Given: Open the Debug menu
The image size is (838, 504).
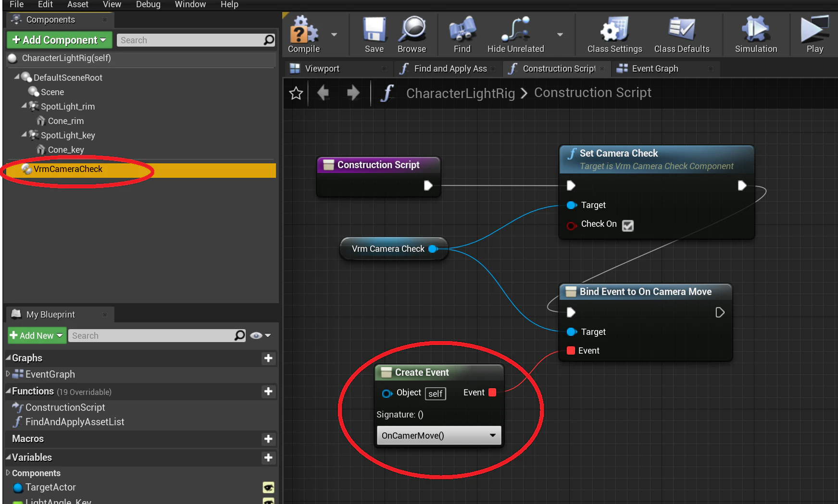Looking at the screenshot, I should click(148, 4).
